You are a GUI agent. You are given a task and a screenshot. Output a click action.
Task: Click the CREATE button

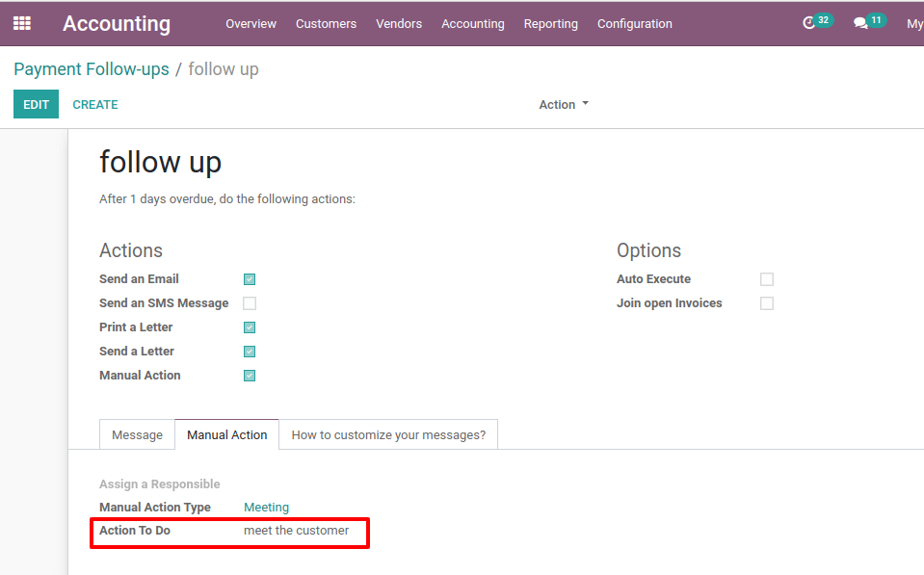(x=95, y=104)
